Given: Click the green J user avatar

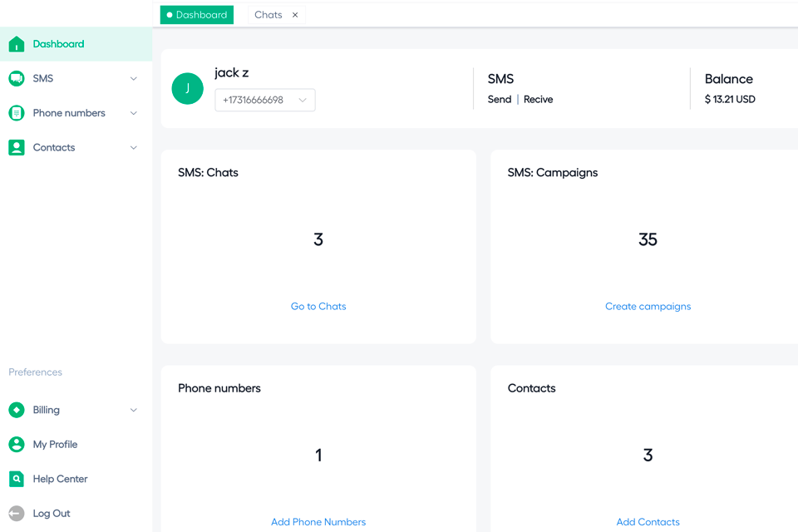Looking at the screenshot, I should (x=187, y=89).
